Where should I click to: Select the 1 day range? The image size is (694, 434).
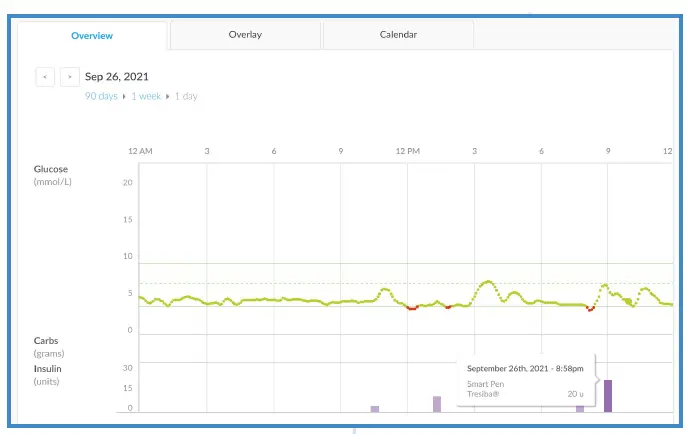186,96
